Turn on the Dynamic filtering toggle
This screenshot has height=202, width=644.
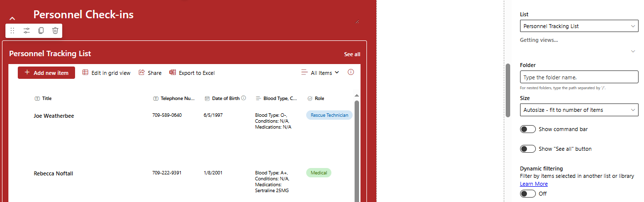point(528,194)
